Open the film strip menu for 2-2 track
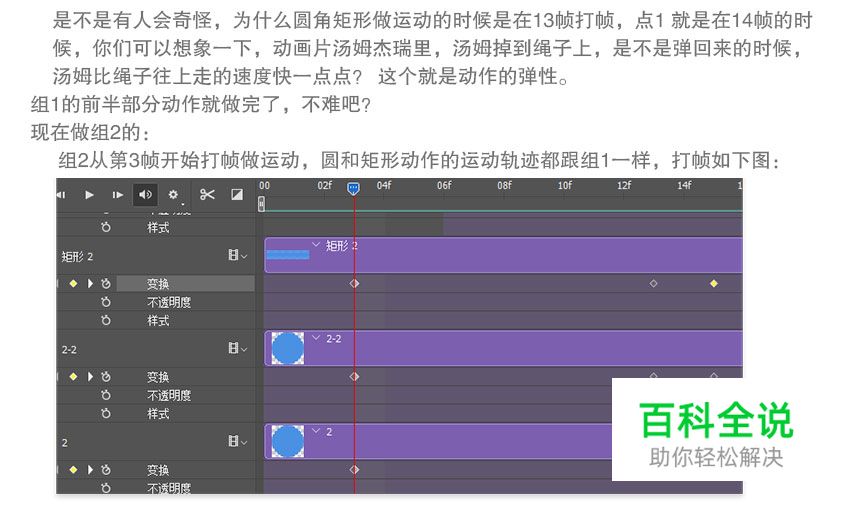Screen dimensions: 850x506 coord(237,349)
